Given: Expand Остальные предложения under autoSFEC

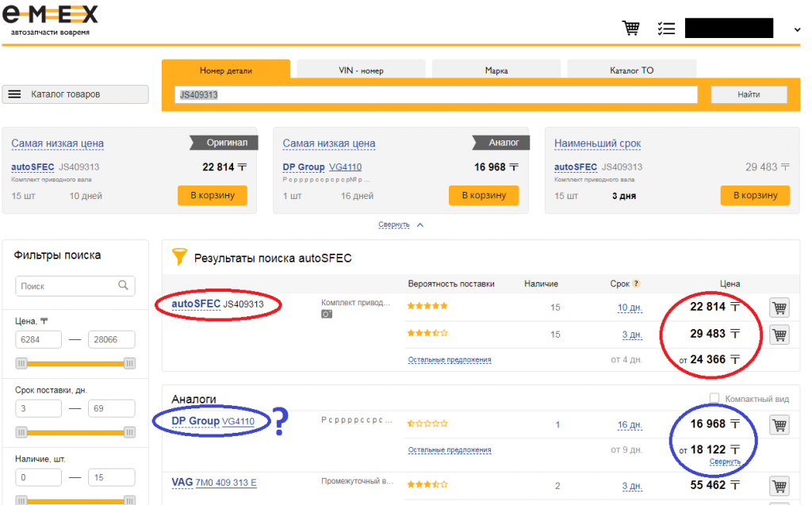Looking at the screenshot, I should click(x=450, y=360).
